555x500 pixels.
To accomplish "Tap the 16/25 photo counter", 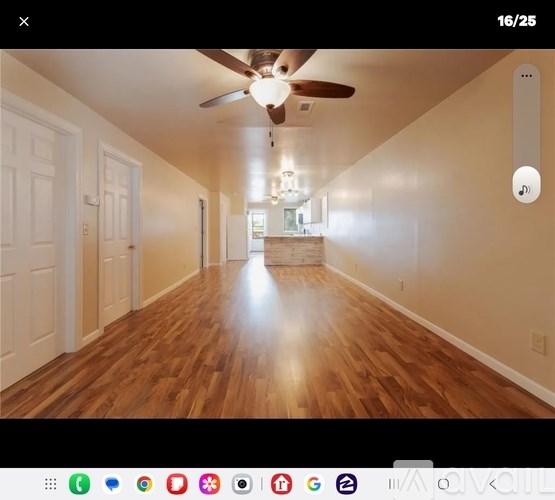I will [x=516, y=21].
